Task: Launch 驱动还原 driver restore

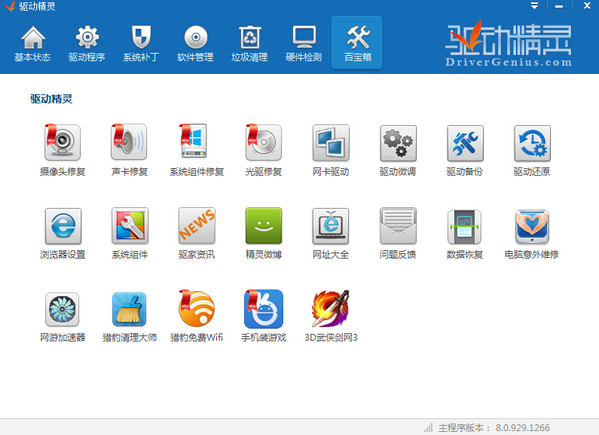Action: (532, 143)
